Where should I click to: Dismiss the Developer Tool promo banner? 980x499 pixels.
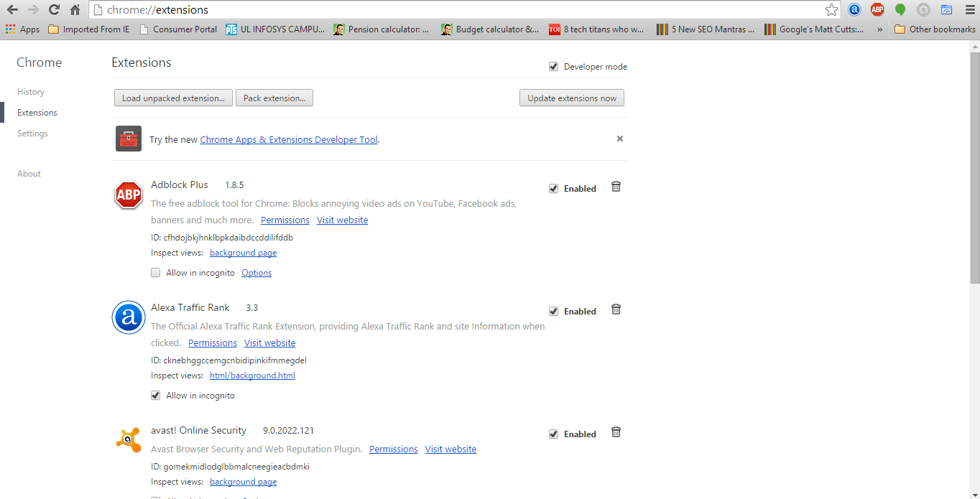tap(620, 139)
